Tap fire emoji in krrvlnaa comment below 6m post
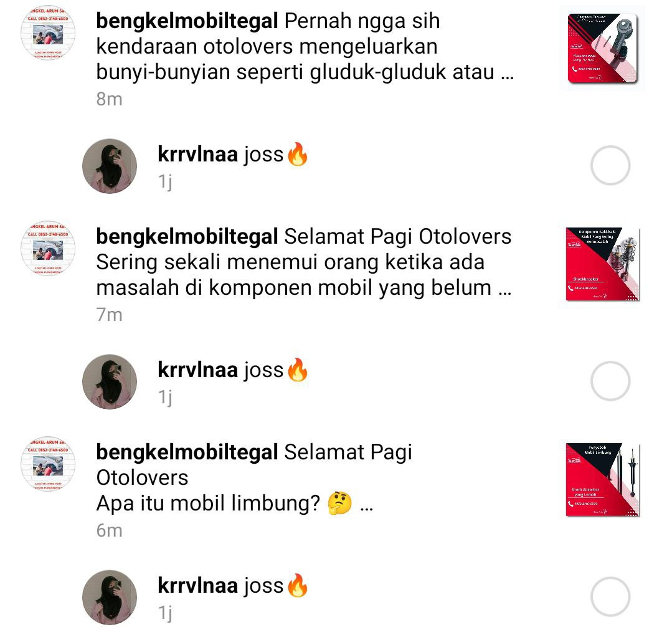The height and width of the screenshot is (637, 672). 298,585
